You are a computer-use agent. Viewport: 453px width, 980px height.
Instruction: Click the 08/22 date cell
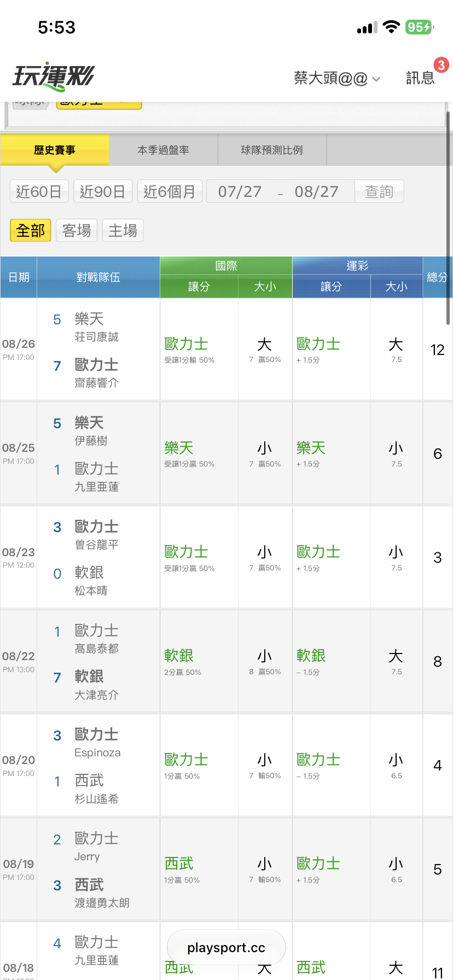pos(19,661)
